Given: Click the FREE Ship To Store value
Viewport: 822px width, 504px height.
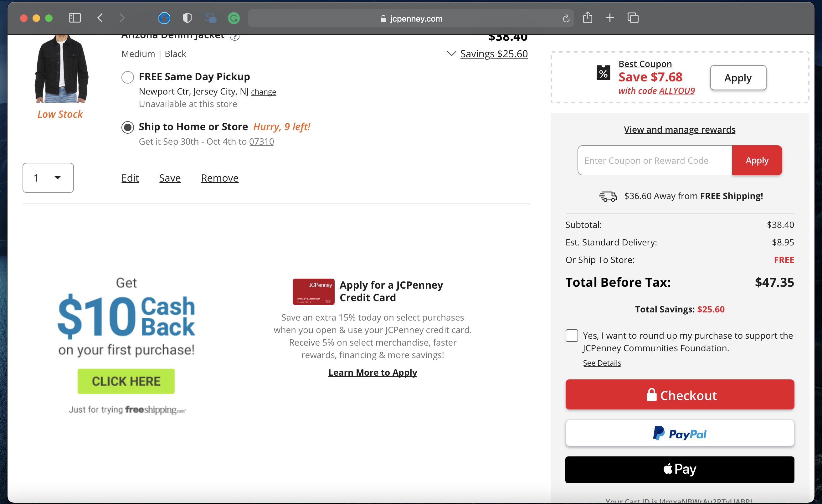Looking at the screenshot, I should [783, 260].
